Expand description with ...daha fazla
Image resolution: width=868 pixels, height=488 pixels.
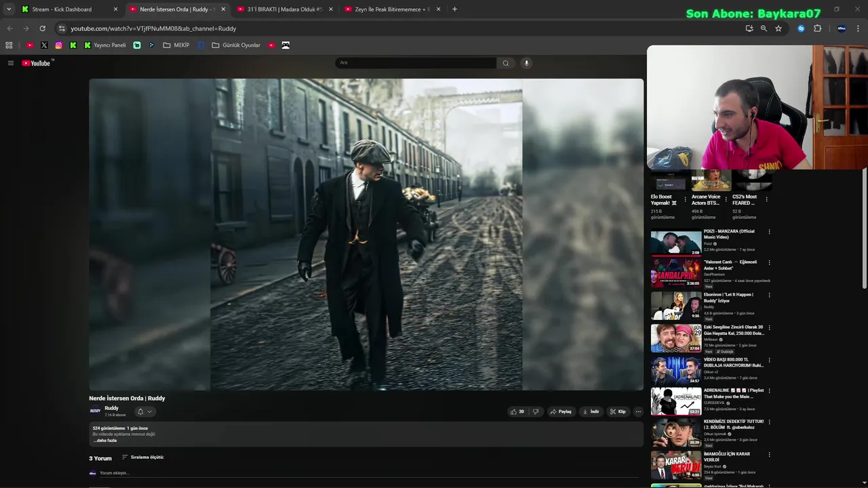pos(105,441)
